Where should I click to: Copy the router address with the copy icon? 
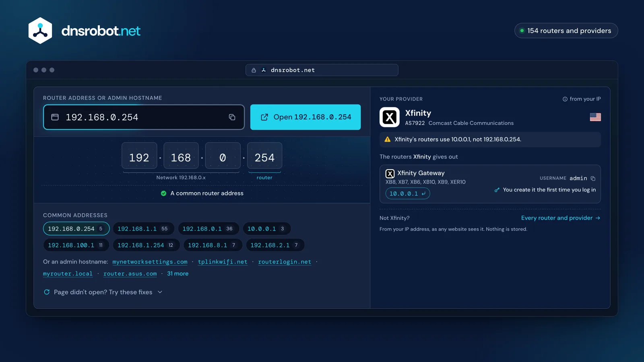click(x=232, y=117)
